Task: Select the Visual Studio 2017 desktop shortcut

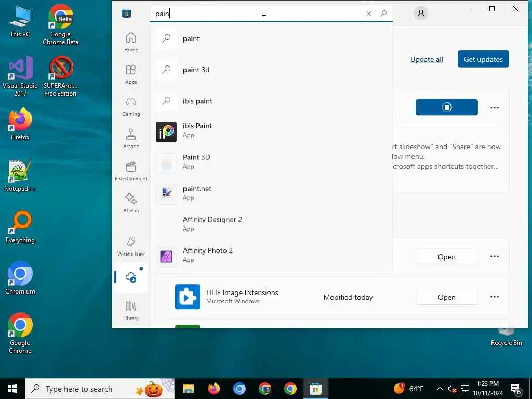Action: (20, 76)
